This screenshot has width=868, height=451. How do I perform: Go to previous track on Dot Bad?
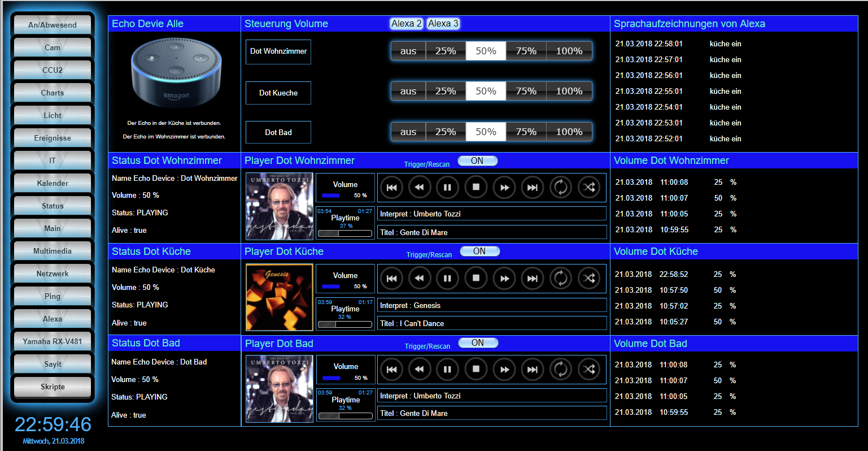click(x=391, y=369)
